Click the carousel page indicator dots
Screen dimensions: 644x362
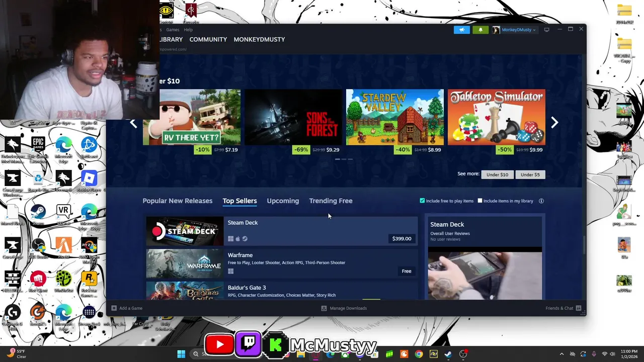pyautogui.click(x=344, y=159)
